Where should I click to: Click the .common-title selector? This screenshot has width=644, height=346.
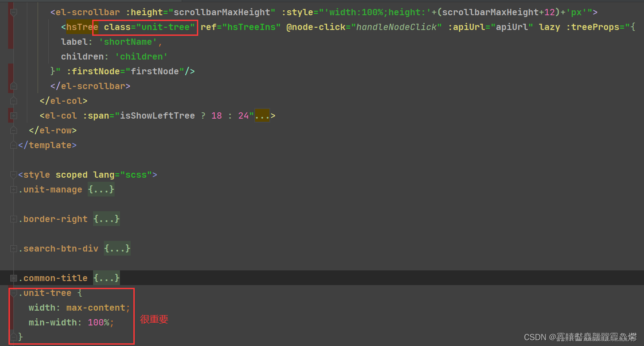(x=53, y=278)
